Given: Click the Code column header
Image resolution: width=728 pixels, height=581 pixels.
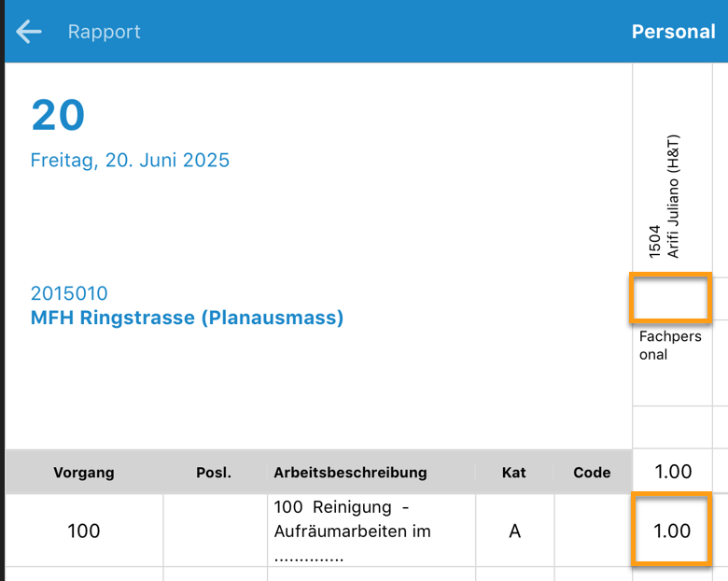Looking at the screenshot, I should pos(592,473).
